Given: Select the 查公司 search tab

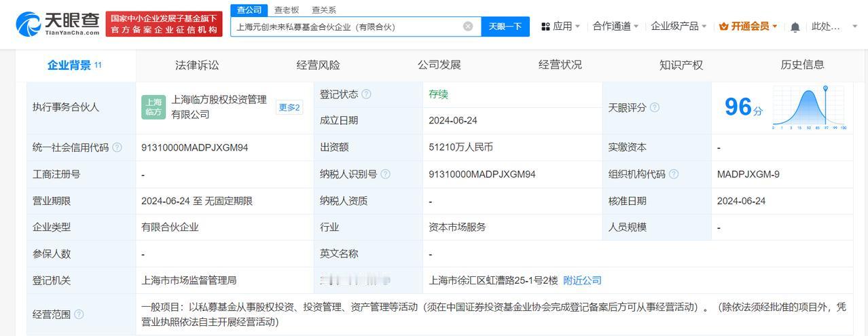Looking at the screenshot, I should 249,10.
